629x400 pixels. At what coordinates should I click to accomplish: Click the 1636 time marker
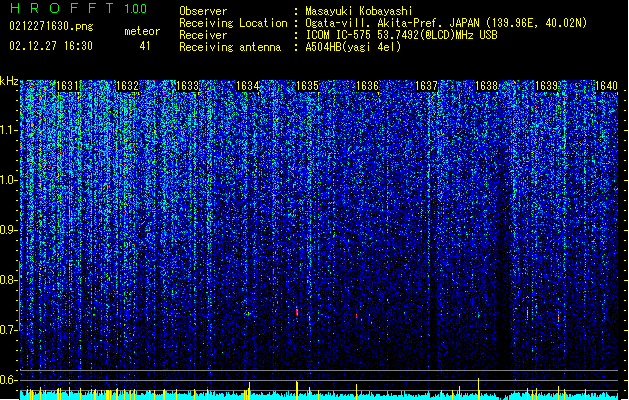click(x=367, y=86)
